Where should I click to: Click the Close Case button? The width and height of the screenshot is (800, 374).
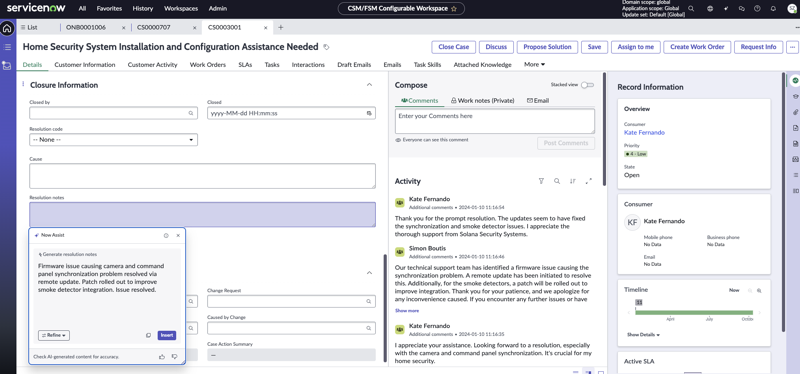(454, 47)
